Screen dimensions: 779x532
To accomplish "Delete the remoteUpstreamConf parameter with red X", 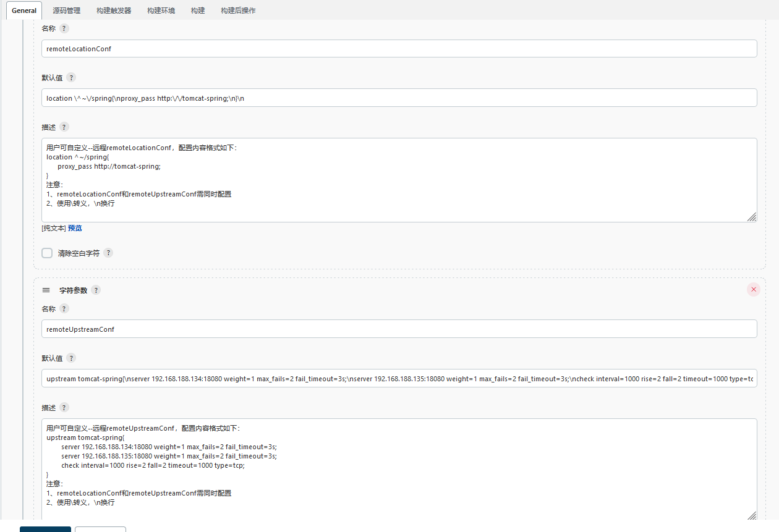I will pyautogui.click(x=754, y=289).
